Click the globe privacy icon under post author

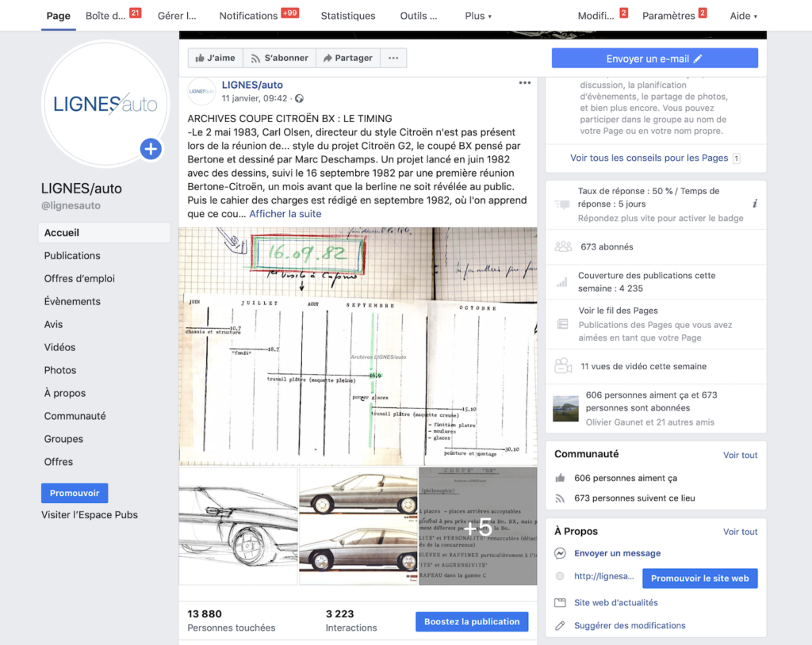pos(299,99)
